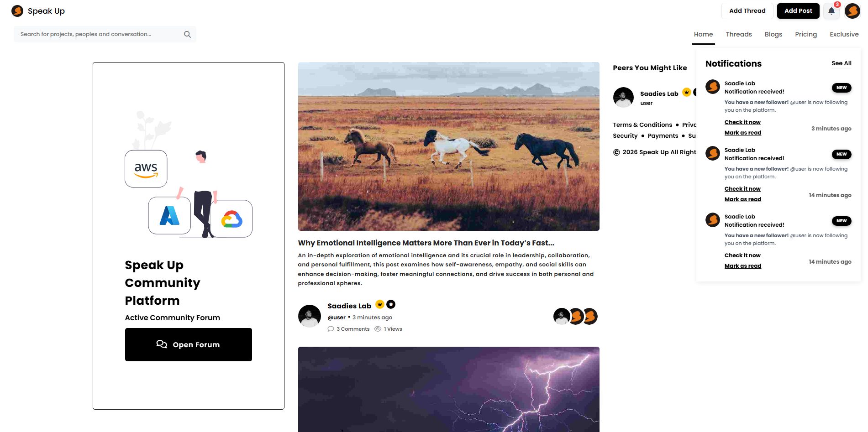The image size is (868, 432).
Task: See All notifications
Action: (x=841, y=63)
